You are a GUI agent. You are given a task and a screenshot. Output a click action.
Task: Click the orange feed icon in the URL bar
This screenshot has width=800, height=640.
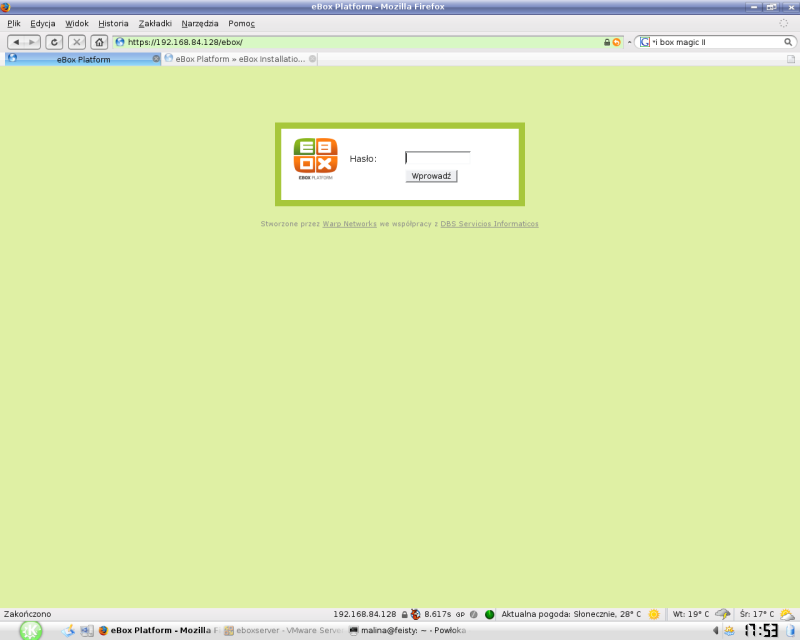click(x=616, y=42)
